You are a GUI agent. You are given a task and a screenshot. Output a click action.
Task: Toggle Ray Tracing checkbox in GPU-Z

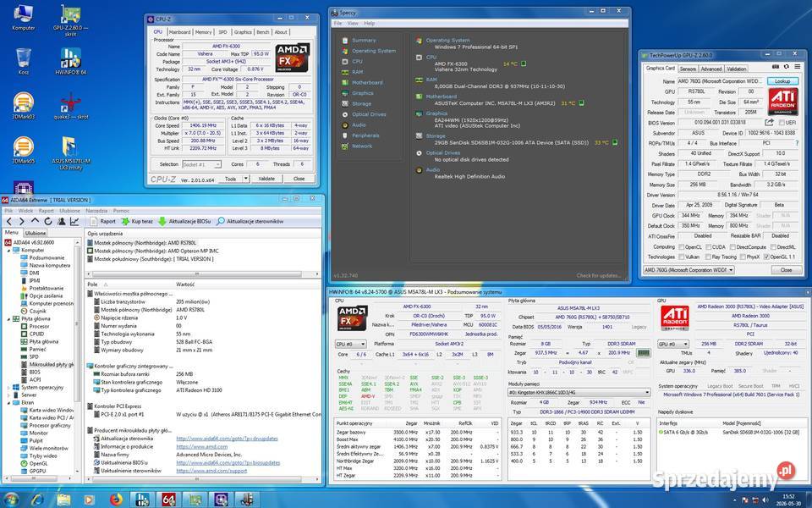[707, 257]
